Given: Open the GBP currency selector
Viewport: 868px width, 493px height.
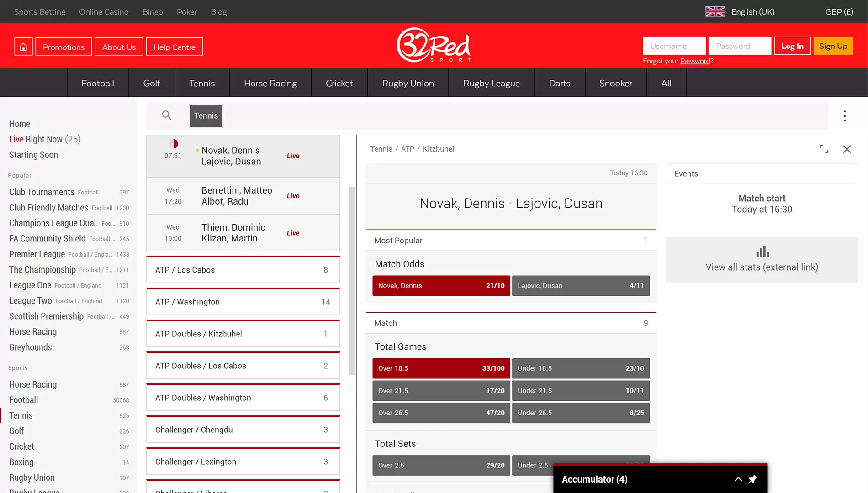Looking at the screenshot, I should pyautogui.click(x=839, y=12).
